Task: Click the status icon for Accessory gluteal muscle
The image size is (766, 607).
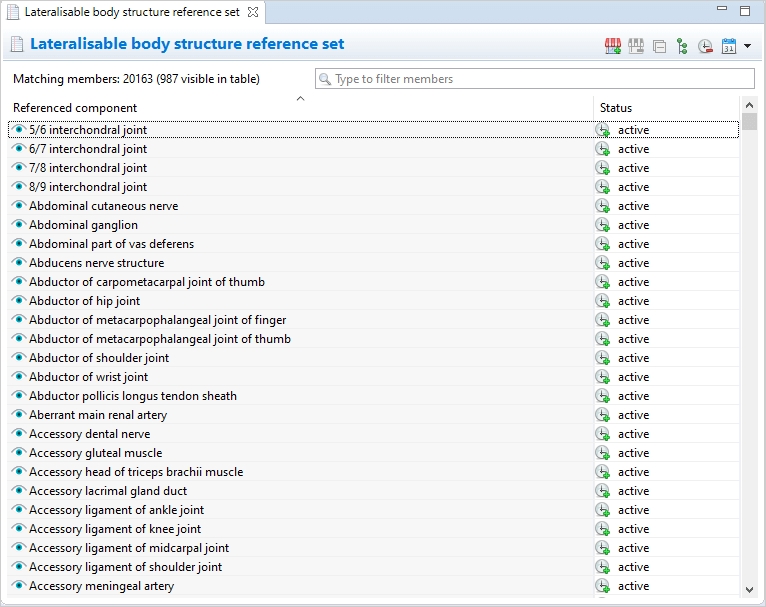Action: pyautogui.click(x=602, y=453)
